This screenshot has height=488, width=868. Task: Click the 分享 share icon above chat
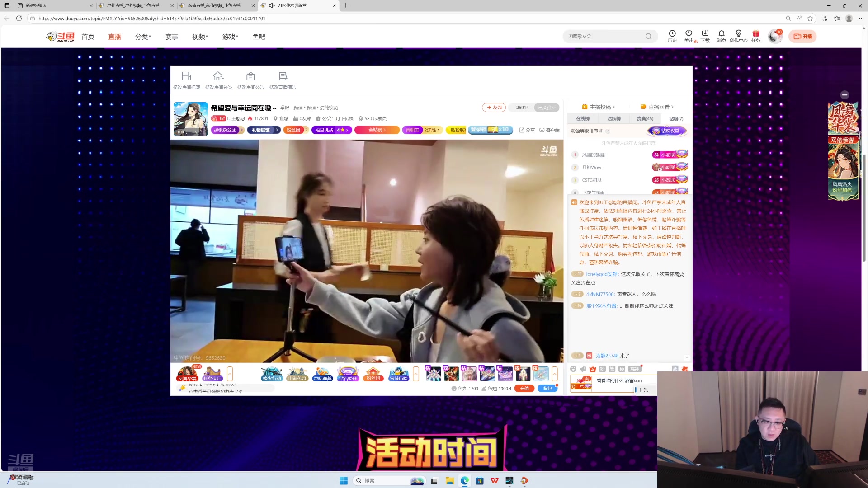tap(528, 130)
